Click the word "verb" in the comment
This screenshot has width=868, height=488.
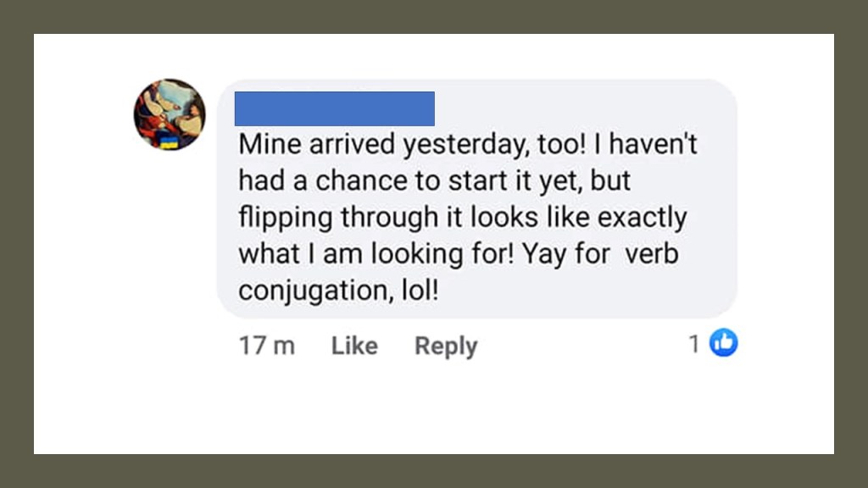(x=652, y=254)
